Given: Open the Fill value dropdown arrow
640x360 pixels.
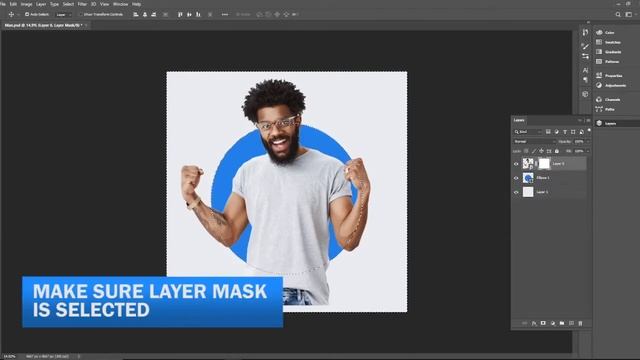Looking at the screenshot, I should point(588,151).
